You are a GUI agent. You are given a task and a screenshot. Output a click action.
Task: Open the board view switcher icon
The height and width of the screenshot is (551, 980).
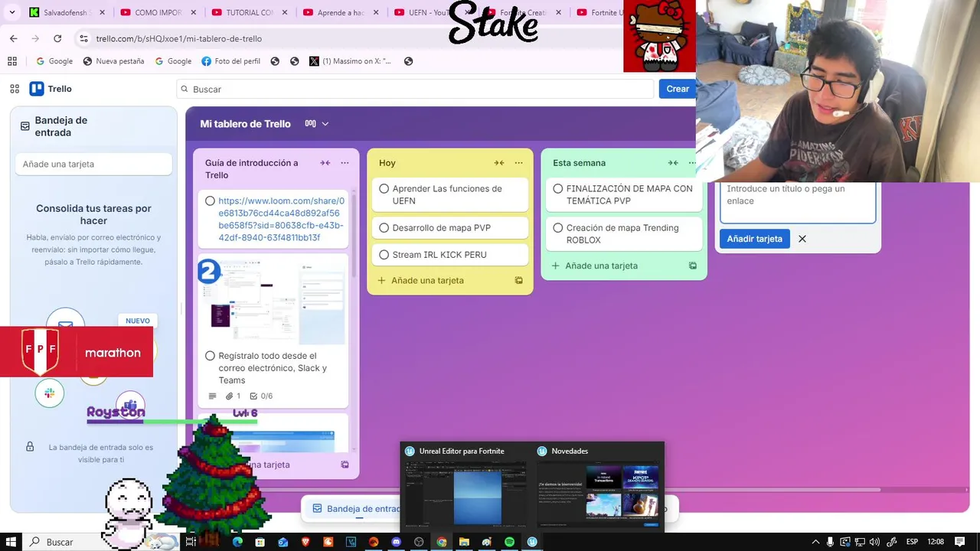(x=310, y=123)
